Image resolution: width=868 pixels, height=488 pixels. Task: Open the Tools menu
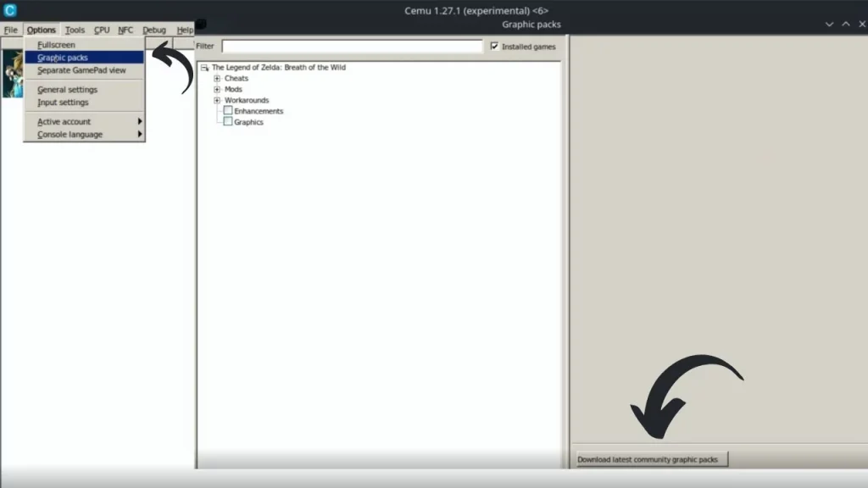pos(75,30)
